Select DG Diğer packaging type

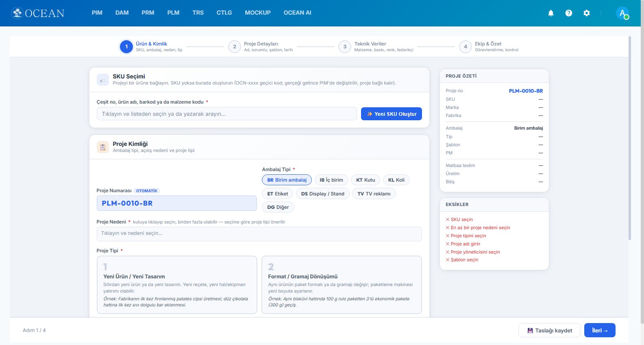[278, 207]
